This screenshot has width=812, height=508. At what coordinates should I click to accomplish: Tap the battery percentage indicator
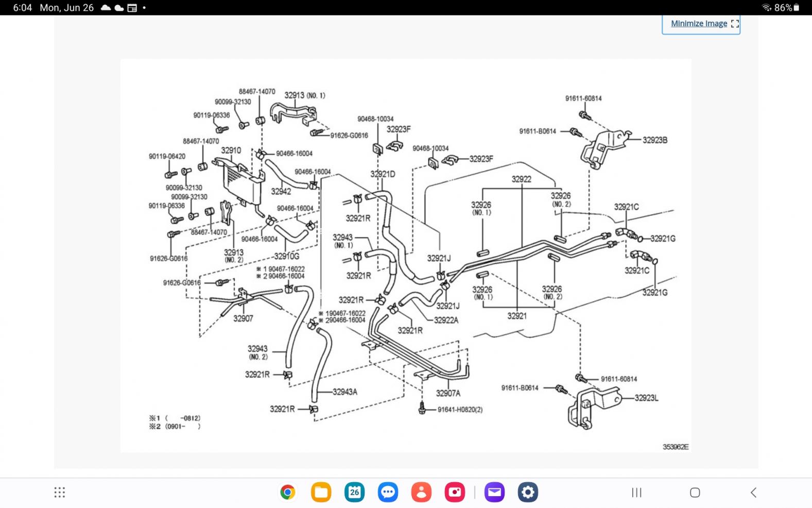(x=786, y=8)
